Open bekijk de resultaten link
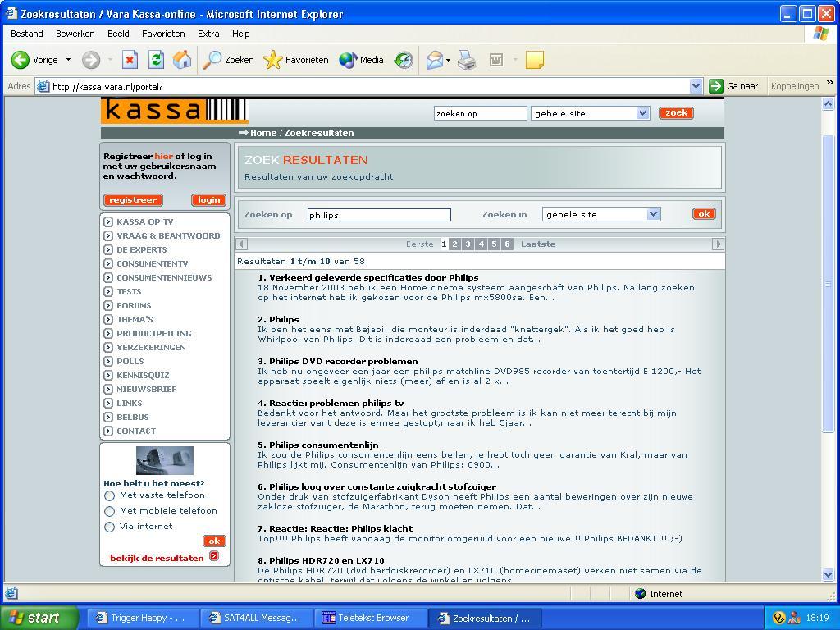The image size is (840, 630). [x=157, y=558]
